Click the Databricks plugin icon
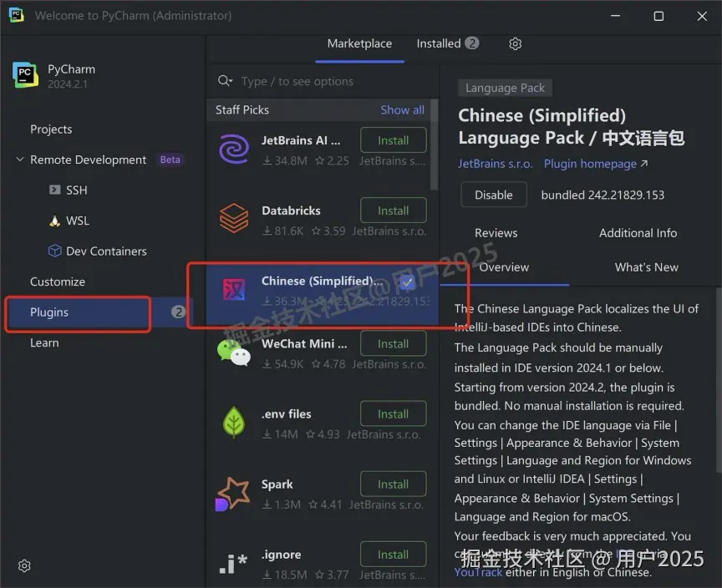This screenshot has height=588, width=722. (234, 219)
